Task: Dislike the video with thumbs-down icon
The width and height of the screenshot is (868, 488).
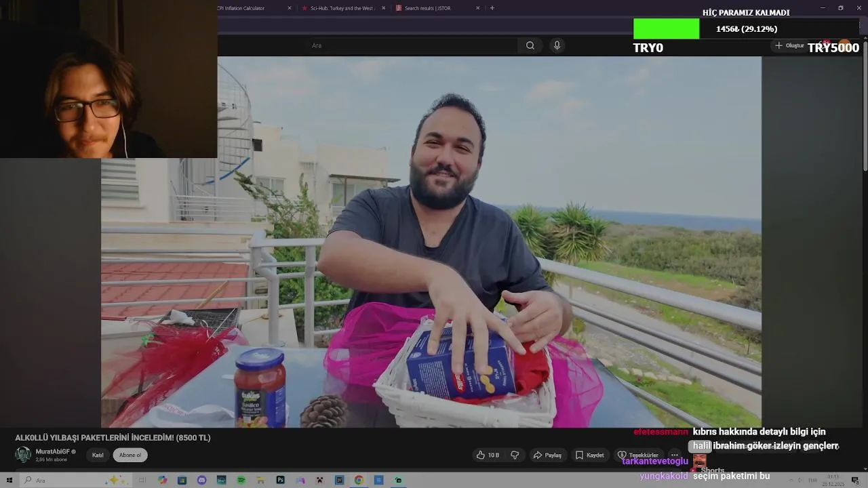Action: click(515, 455)
